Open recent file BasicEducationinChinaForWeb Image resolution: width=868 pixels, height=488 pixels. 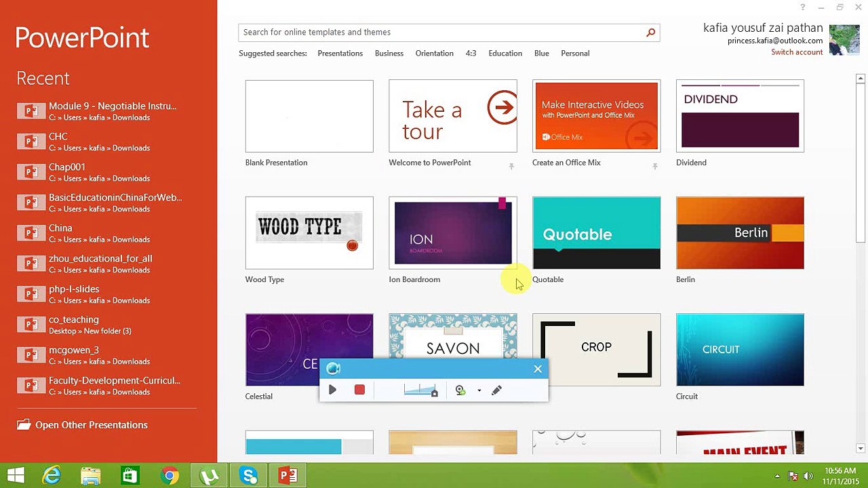[108, 203]
